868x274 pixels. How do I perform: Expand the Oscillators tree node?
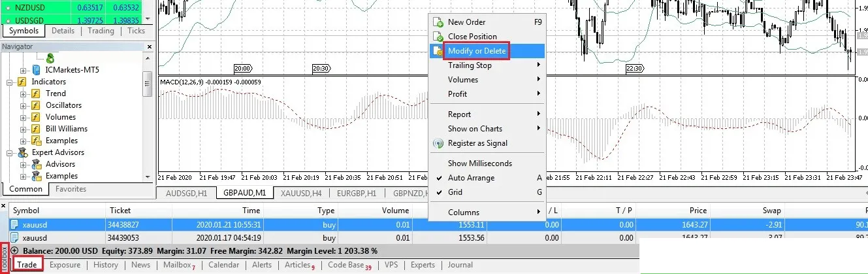tap(24, 105)
